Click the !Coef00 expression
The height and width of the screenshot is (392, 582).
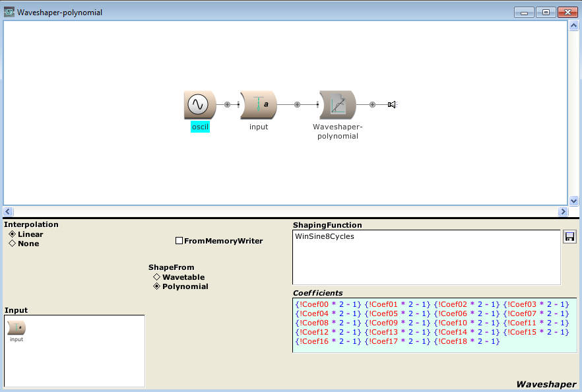(x=328, y=304)
